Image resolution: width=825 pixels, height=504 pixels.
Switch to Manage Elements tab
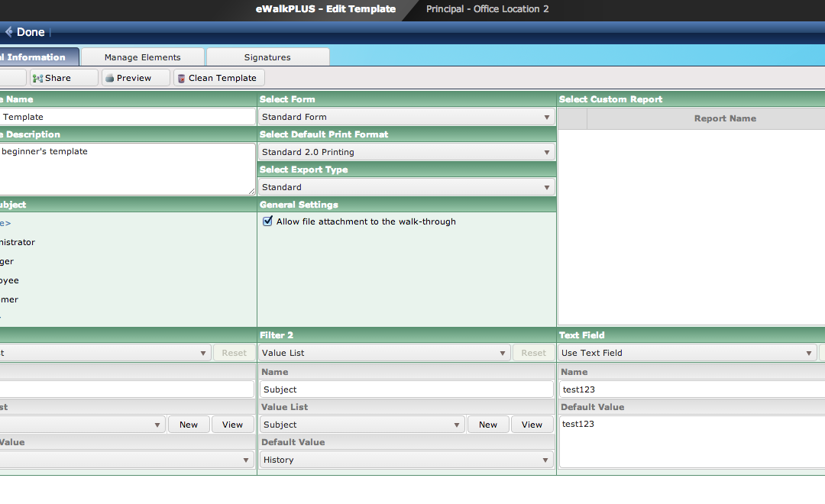(143, 57)
